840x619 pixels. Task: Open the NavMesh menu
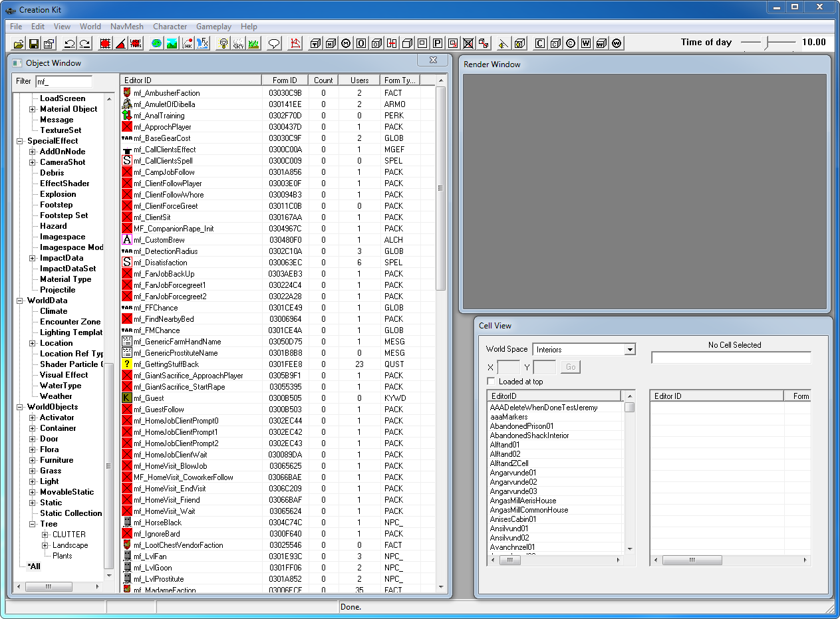[x=126, y=27]
